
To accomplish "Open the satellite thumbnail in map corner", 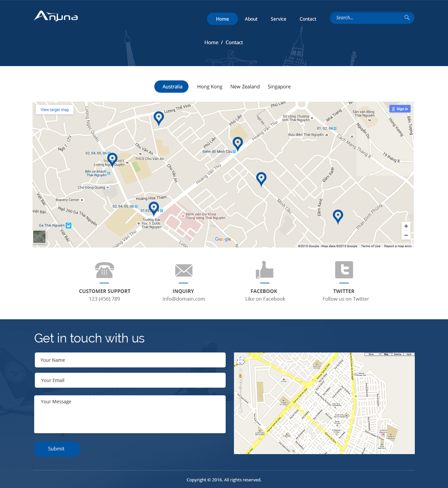I will coord(39,237).
